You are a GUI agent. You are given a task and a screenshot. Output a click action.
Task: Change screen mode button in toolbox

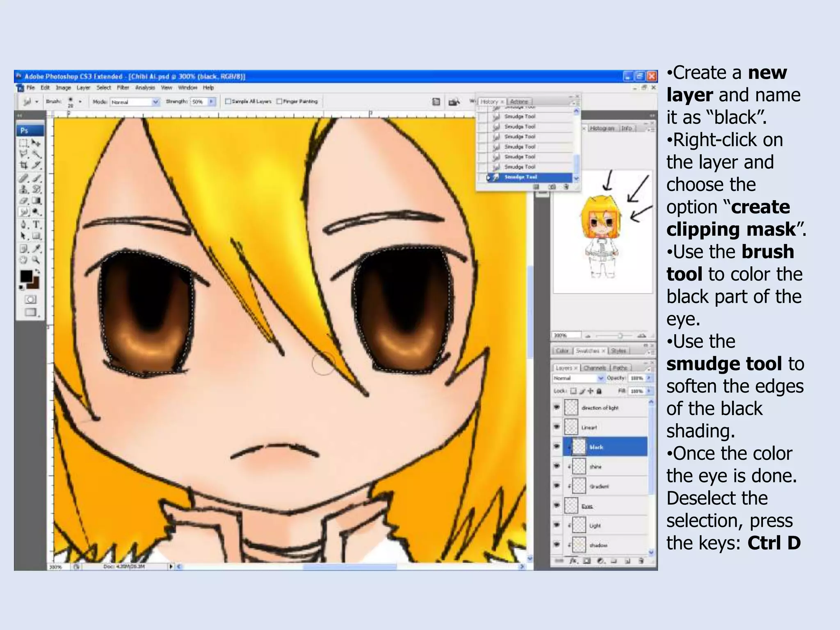(30, 313)
